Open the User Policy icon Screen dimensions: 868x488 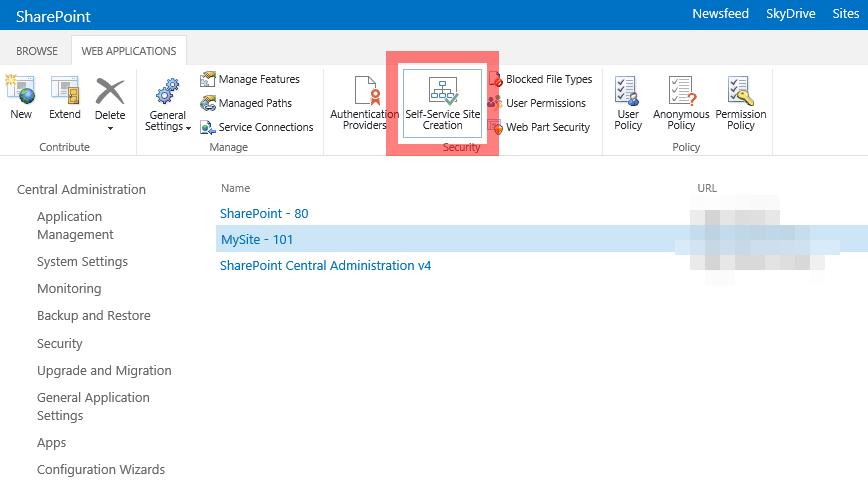(x=627, y=90)
